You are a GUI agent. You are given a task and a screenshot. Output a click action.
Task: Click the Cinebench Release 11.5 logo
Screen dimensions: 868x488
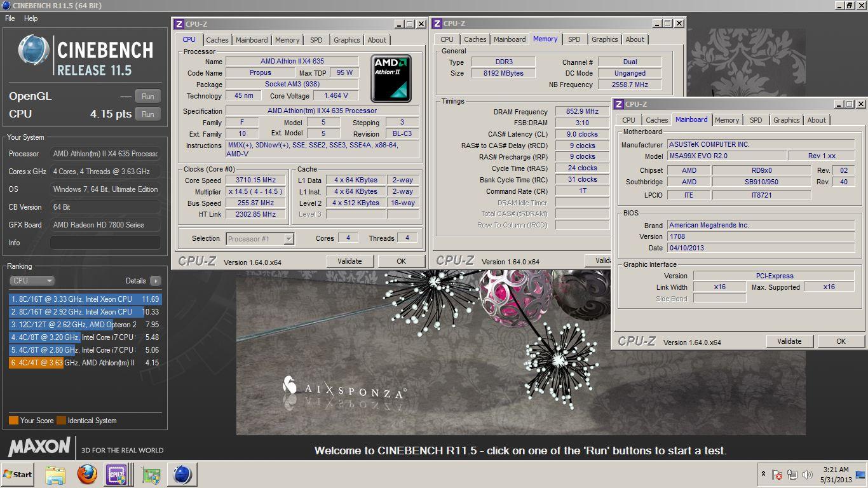pyautogui.click(x=86, y=56)
